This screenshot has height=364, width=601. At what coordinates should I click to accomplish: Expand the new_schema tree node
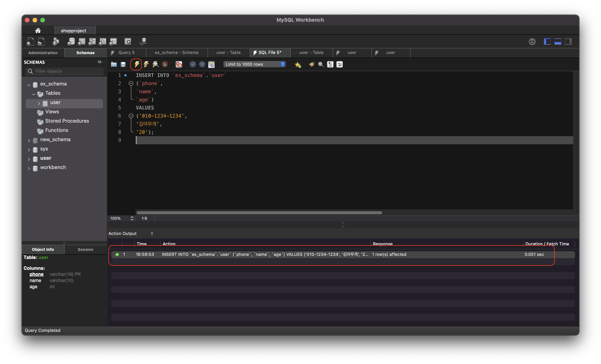(x=29, y=141)
